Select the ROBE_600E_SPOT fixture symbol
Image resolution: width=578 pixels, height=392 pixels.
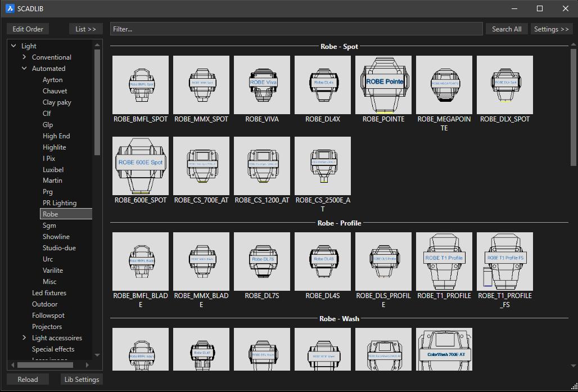(141, 165)
